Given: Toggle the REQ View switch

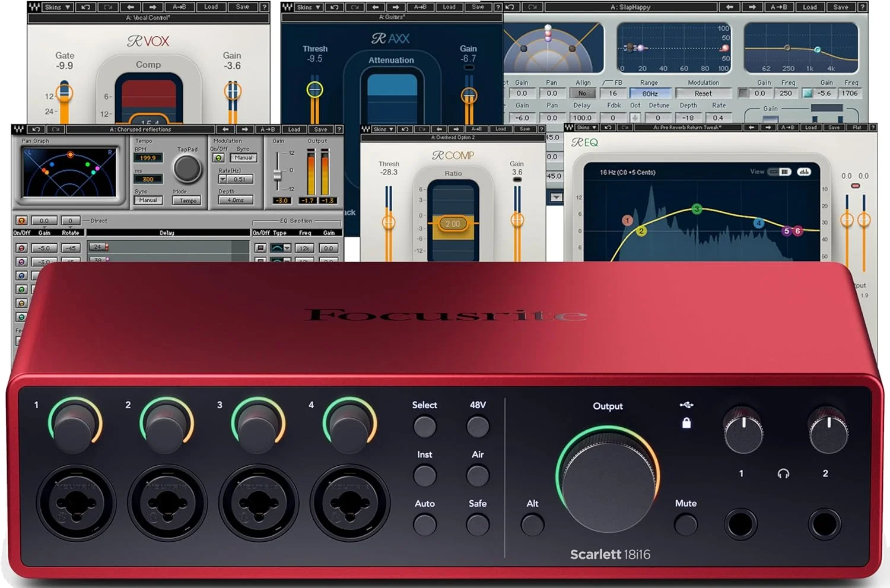Looking at the screenshot, I should (x=780, y=172).
